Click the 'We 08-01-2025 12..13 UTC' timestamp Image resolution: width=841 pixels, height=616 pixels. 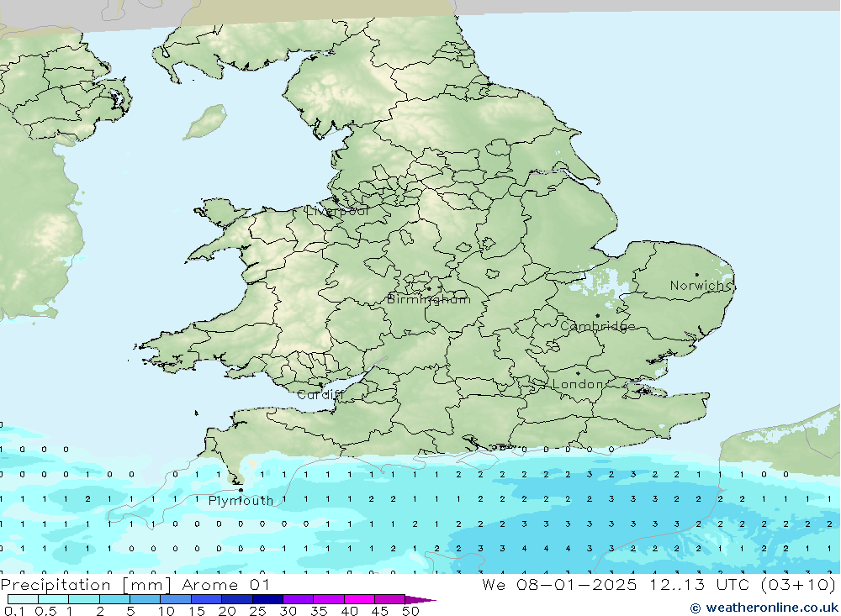tap(619, 584)
